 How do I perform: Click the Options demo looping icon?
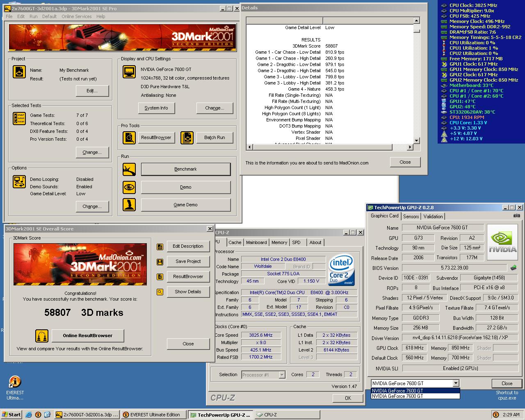pyautogui.click(x=19, y=181)
